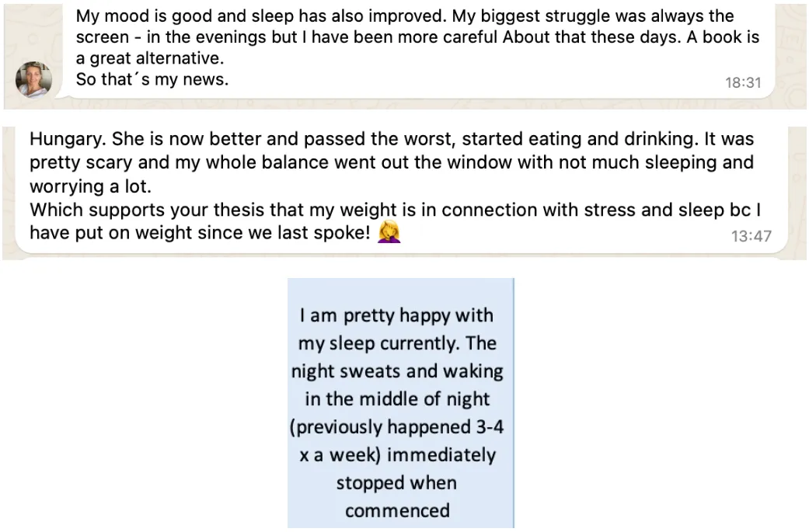The image size is (809, 532).
Task: Click "stopped when" in the blue box
Action: (x=397, y=483)
